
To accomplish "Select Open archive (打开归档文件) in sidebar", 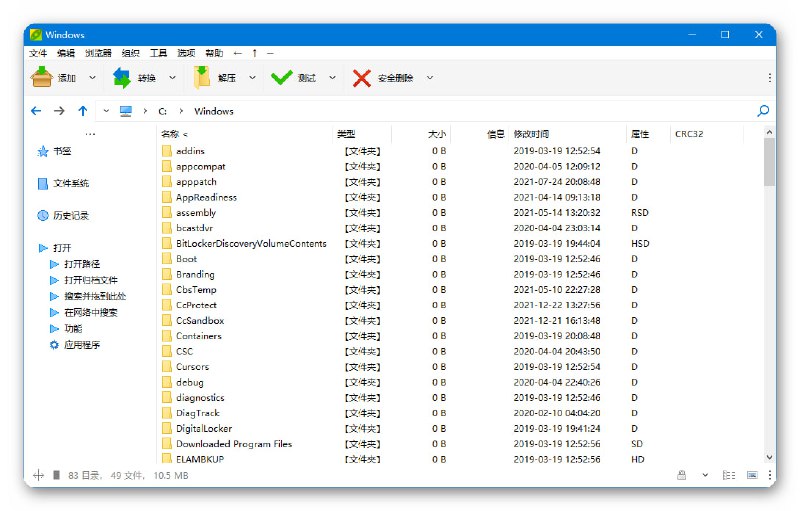I will click(84, 280).
